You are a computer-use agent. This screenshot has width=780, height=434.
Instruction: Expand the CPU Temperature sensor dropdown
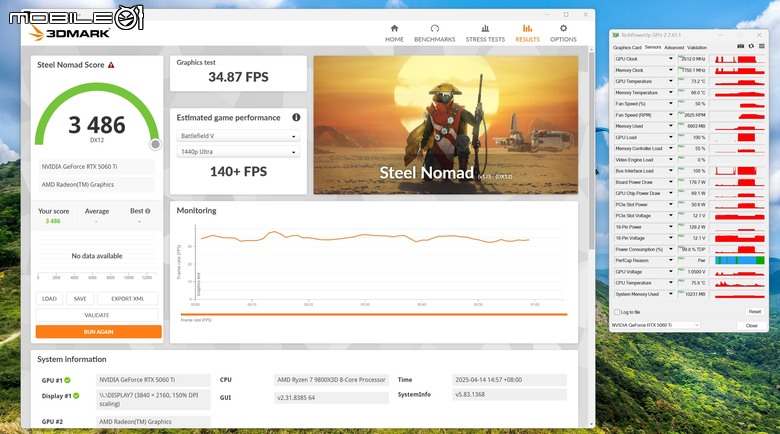tap(671, 283)
